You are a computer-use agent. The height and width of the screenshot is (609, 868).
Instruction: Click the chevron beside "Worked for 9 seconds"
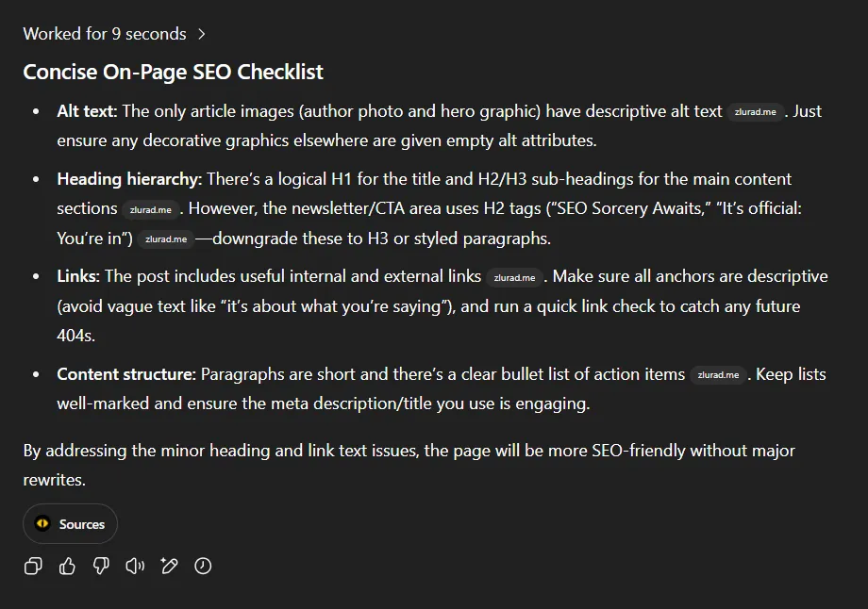(x=201, y=33)
